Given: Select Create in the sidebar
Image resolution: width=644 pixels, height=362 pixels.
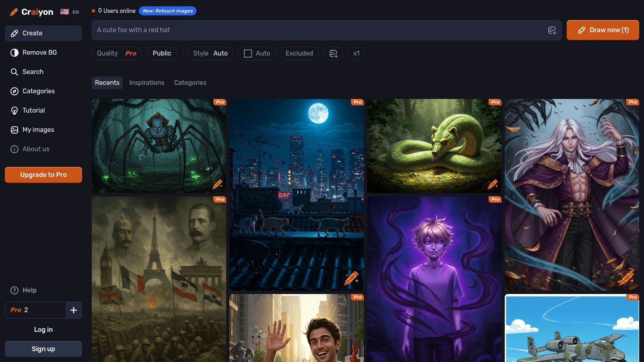Looking at the screenshot, I should click(x=43, y=33).
